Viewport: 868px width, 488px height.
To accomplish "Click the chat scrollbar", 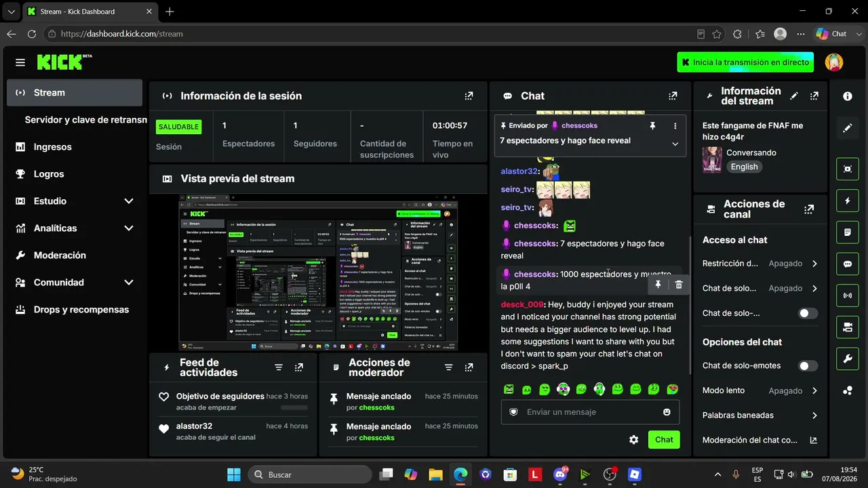I will point(689,305).
